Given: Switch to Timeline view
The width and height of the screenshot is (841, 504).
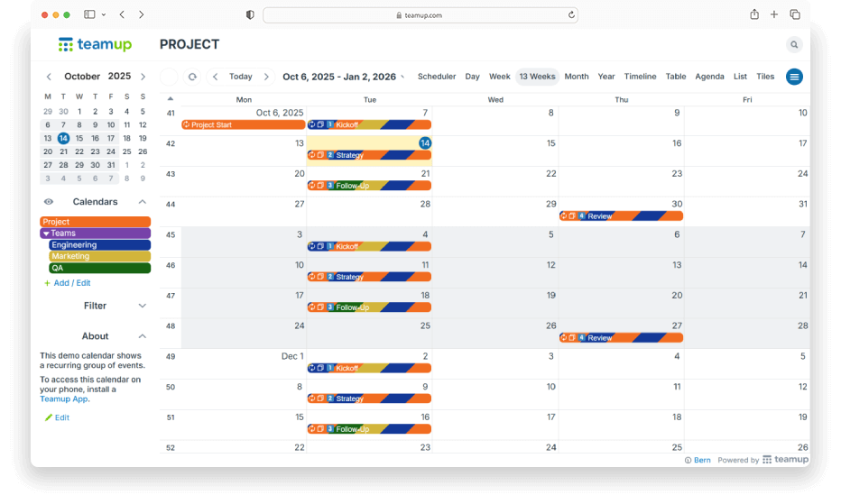Looking at the screenshot, I should (x=640, y=77).
